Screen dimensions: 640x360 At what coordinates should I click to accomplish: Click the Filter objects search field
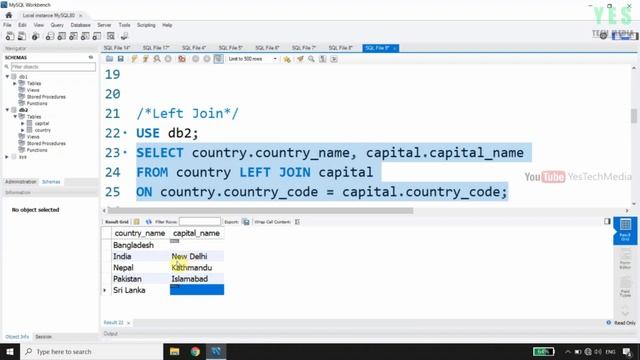(53, 67)
